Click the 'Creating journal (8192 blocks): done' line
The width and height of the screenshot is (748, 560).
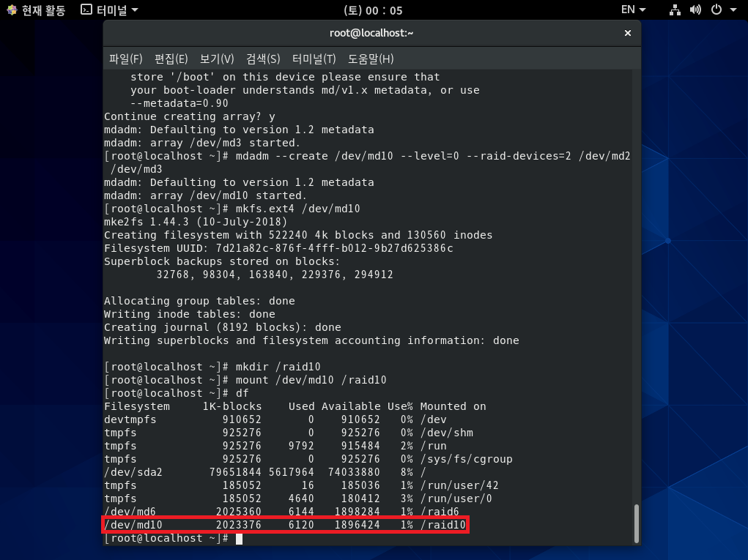223,327
